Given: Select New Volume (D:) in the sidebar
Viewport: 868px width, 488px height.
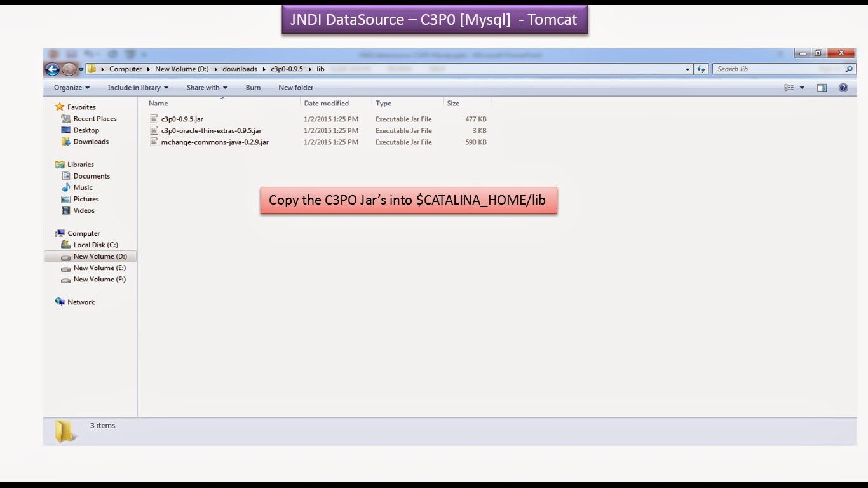Looking at the screenshot, I should click(100, 256).
